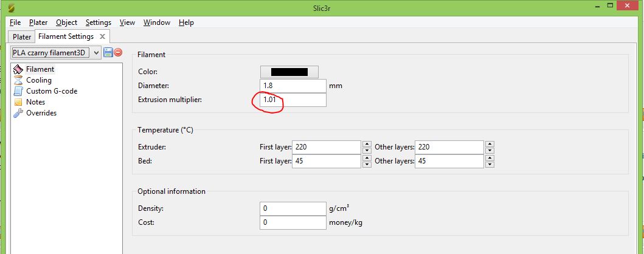Increase first layer extruder temperature
The width and height of the screenshot is (644, 254).
(367, 144)
